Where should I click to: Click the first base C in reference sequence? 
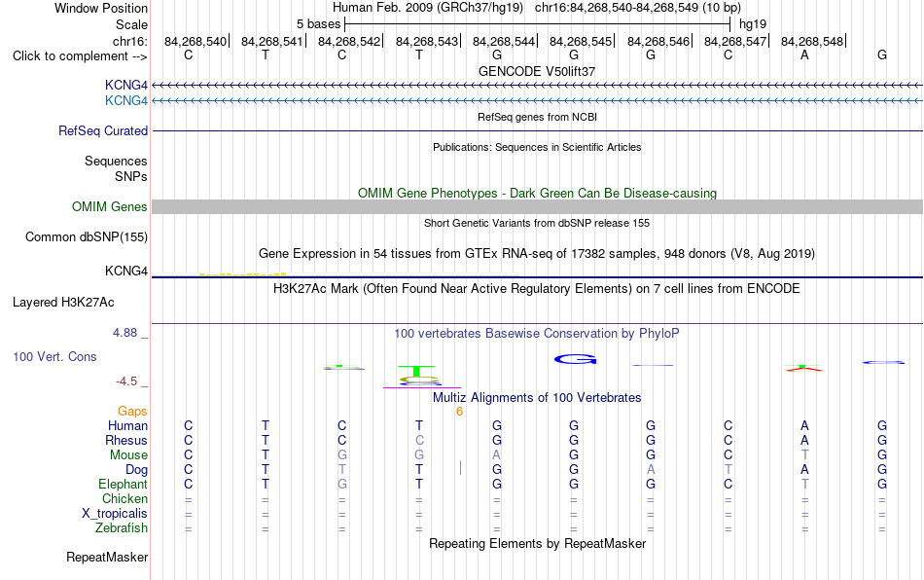[189, 54]
